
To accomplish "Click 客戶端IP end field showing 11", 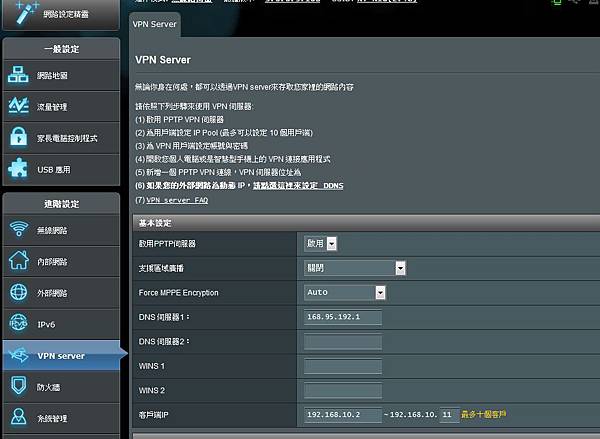I will pyautogui.click(x=449, y=415).
